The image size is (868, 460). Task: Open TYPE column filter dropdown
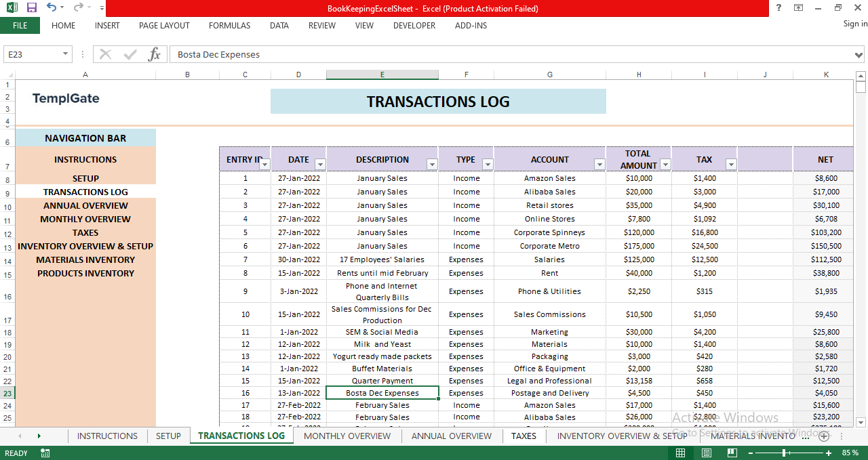point(488,165)
